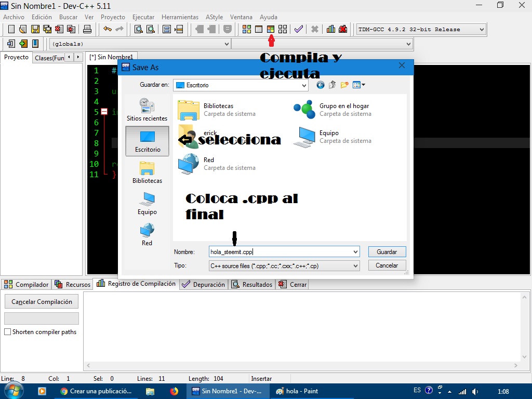Image resolution: width=532 pixels, height=399 pixels.
Task: Select Red in the places bar
Action: tap(147, 235)
